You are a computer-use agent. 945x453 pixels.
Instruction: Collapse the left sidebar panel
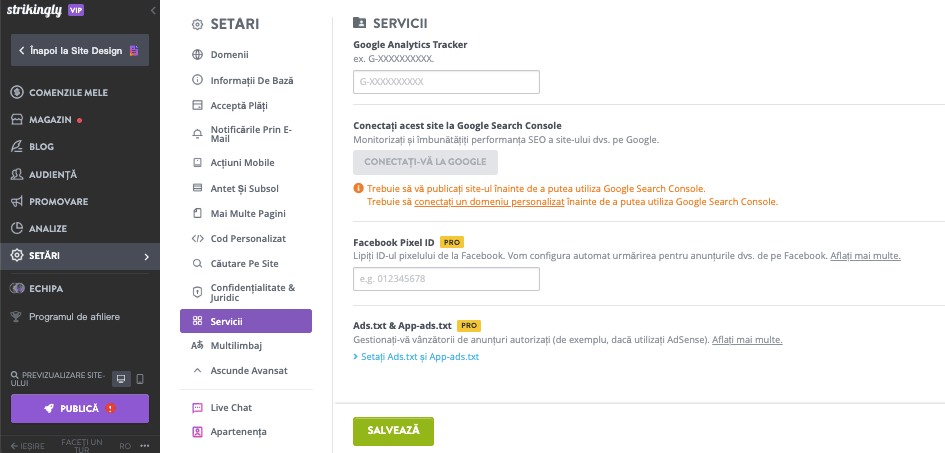[x=153, y=10]
